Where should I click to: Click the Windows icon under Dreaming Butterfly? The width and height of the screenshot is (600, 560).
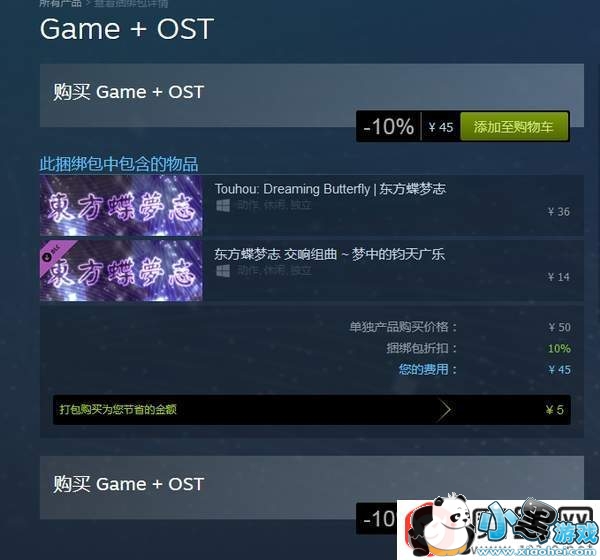pos(223,206)
